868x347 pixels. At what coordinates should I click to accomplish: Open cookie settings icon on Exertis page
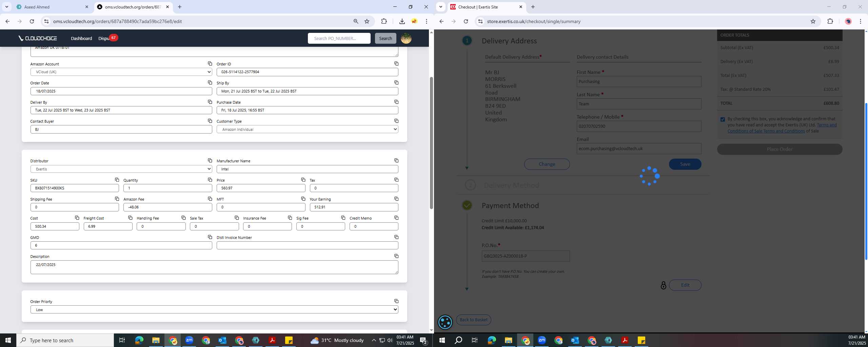(x=445, y=322)
